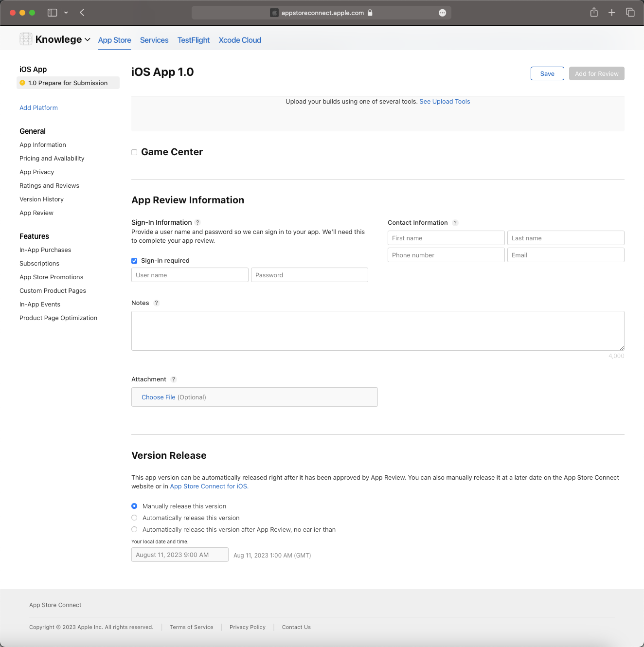
Task: Open App Store Connect for iOS link
Action: (x=208, y=486)
